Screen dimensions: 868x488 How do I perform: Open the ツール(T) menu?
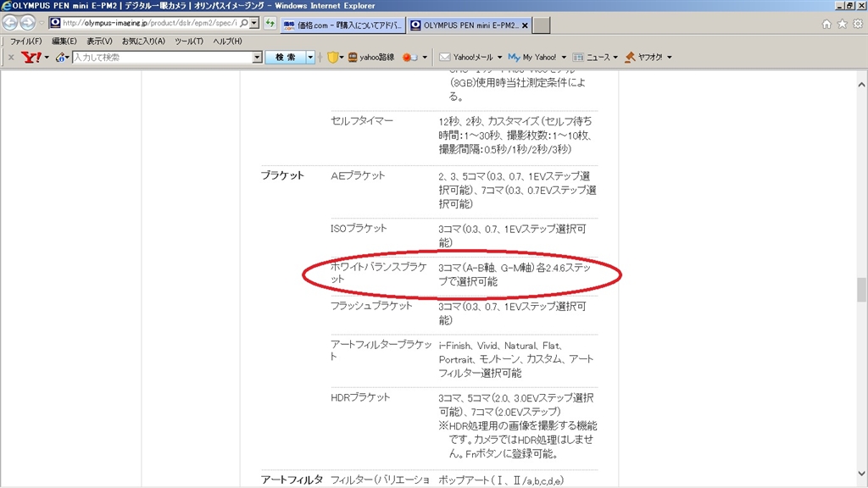[189, 42]
